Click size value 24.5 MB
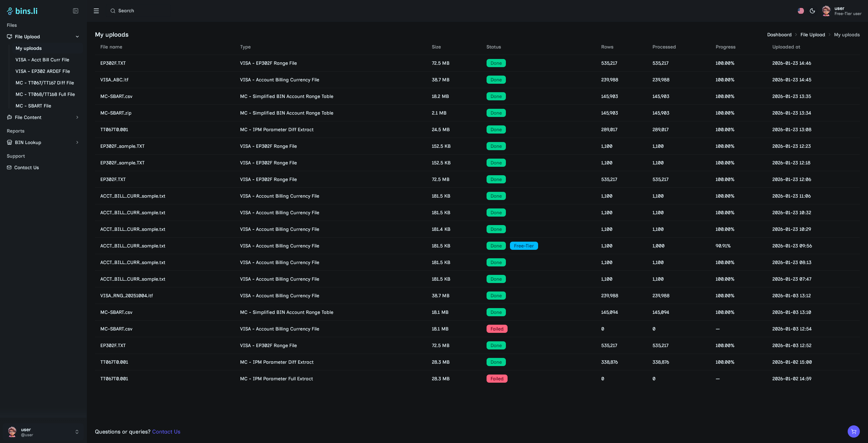 click(x=440, y=129)
